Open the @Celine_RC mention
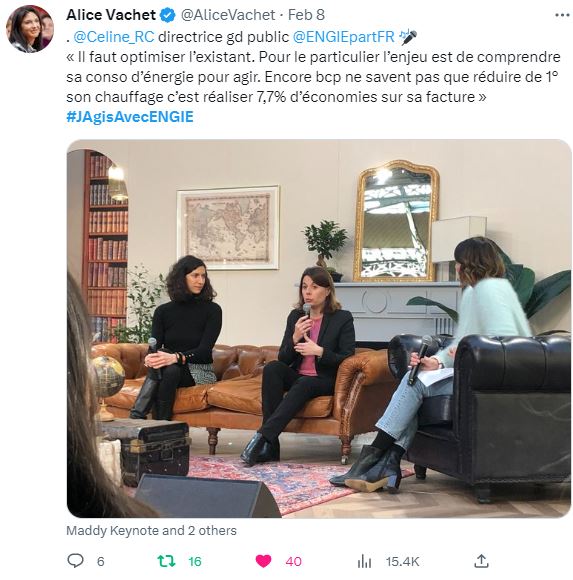 [x=114, y=37]
